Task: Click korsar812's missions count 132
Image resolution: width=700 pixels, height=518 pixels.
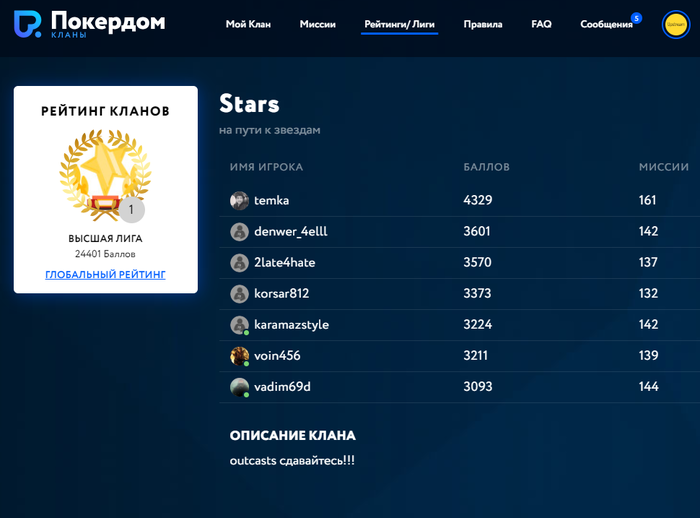Action: point(648,293)
